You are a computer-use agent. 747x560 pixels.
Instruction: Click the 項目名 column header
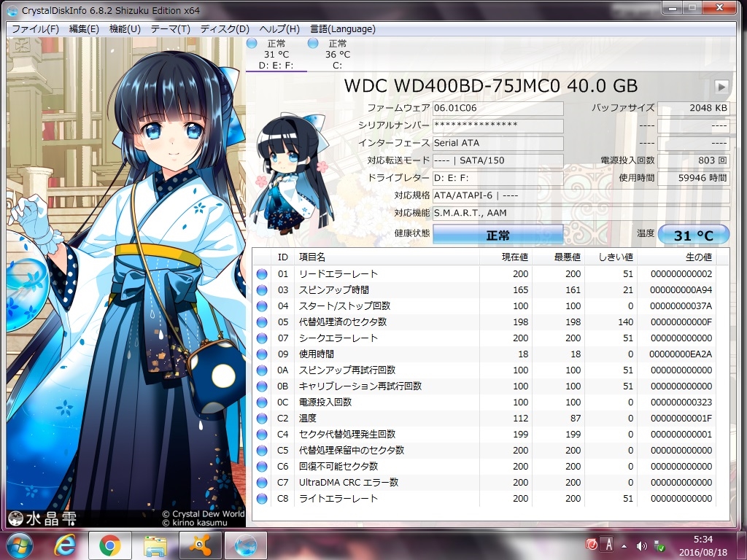coord(387,257)
